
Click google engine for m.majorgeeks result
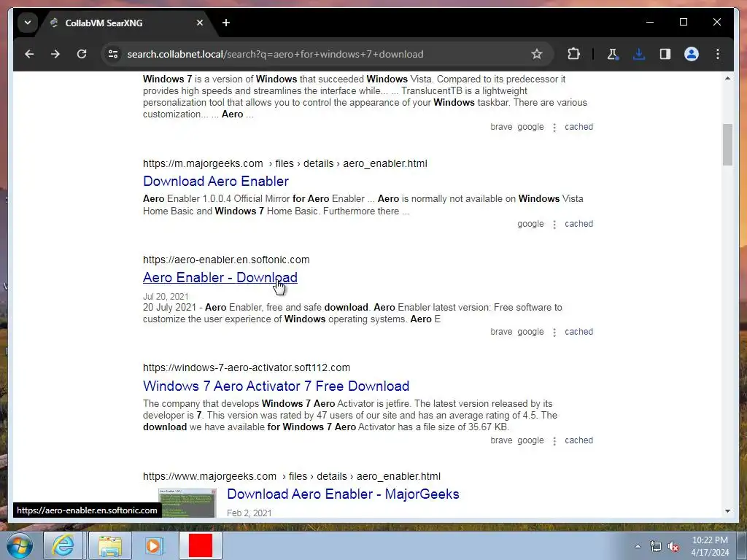[x=530, y=224]
